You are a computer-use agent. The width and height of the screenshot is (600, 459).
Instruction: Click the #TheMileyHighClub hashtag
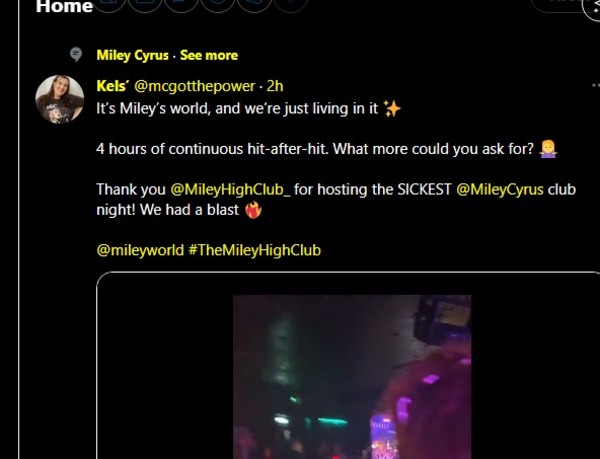tap(254, 250)
